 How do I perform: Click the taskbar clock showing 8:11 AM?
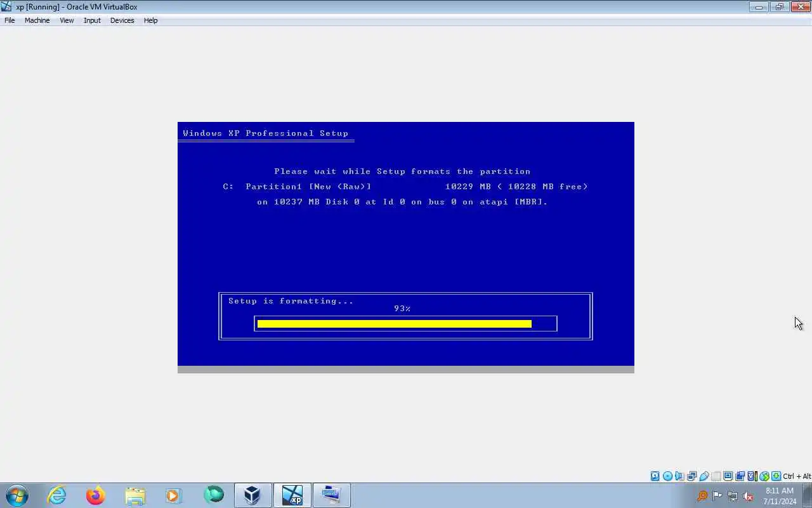tap(780, 496)
